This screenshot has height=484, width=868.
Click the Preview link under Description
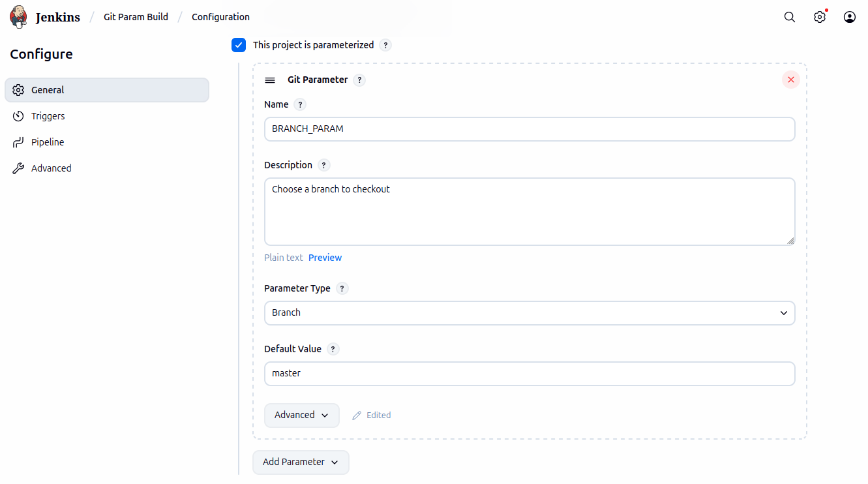(325, 258)
